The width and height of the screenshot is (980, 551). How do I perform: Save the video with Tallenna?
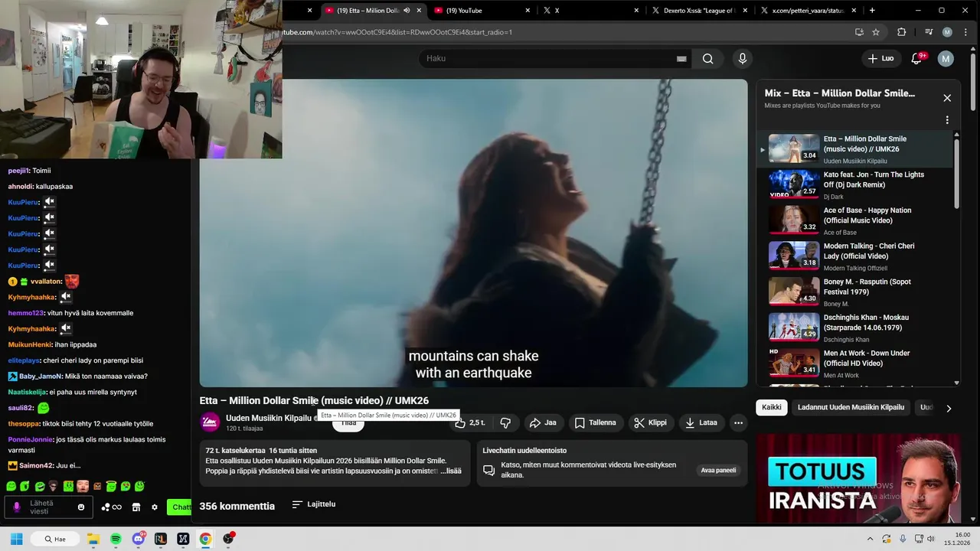click(x=596, y=422)
